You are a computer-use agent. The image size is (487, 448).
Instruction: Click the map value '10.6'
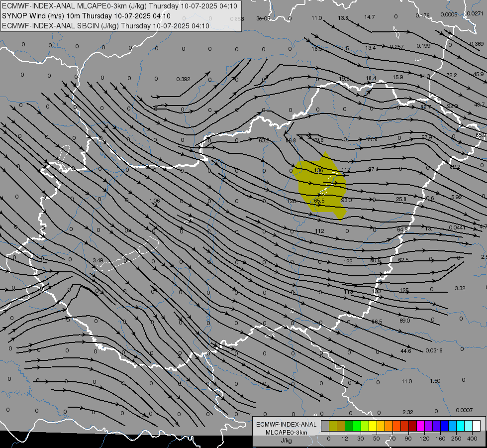click(x=429, y=198)
